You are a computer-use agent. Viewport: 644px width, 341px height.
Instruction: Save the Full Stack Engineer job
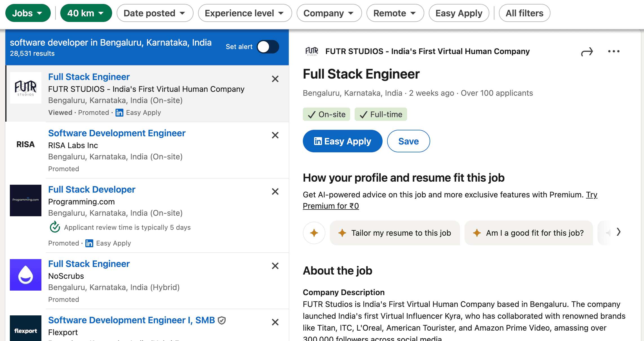pos(408,141)
